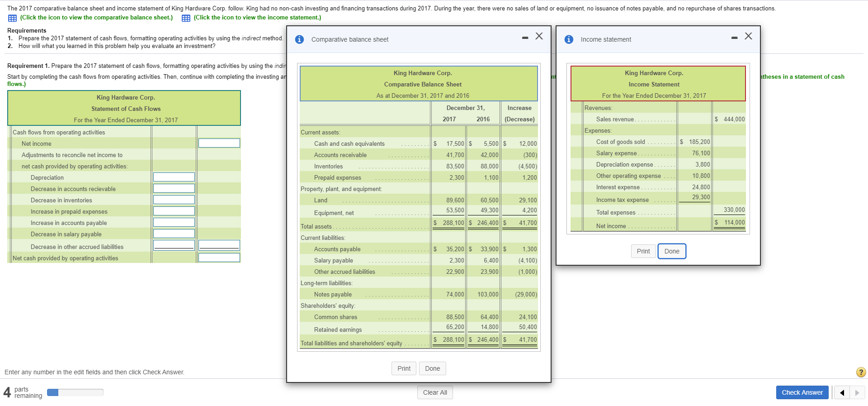This screenshot has height=406, width=868.
Task: Click the Check Answer button
Action: tap(802, 392)
